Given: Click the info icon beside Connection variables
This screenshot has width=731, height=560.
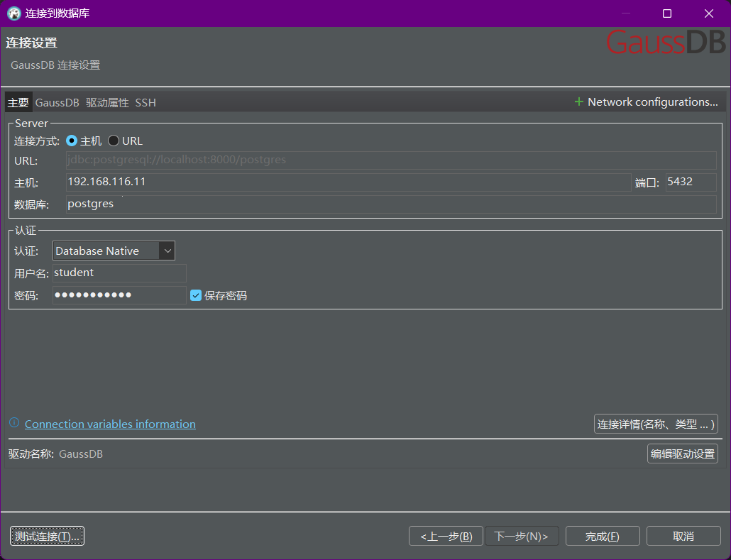Looking at the screenshot, I should point(14,423).
